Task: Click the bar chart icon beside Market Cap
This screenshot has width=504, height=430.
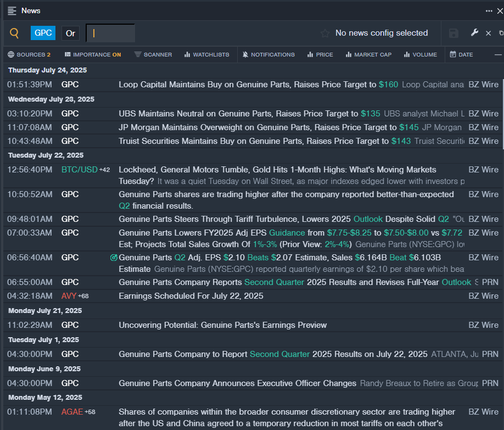Action: coord(349,54)
